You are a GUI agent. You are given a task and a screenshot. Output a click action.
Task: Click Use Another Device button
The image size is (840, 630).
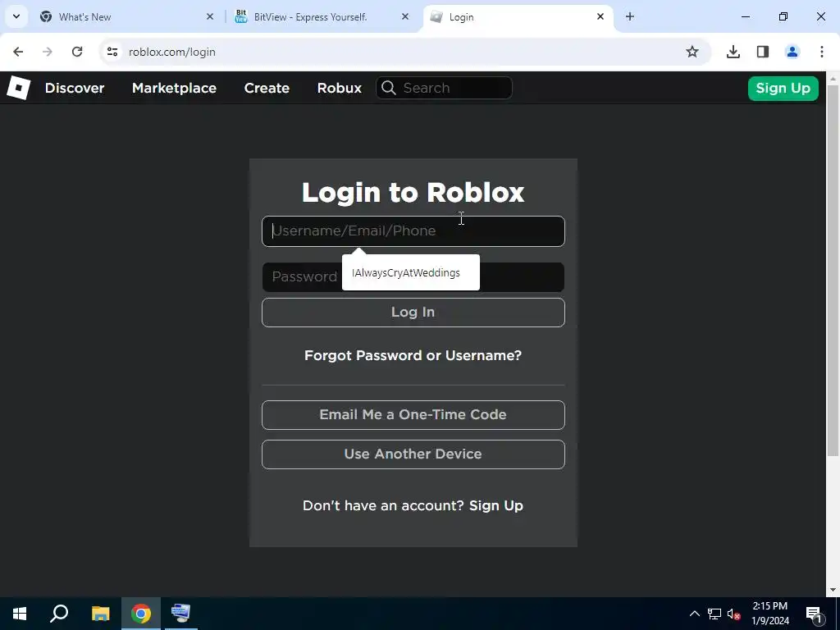pyautogui.click(x=413, y=454)
